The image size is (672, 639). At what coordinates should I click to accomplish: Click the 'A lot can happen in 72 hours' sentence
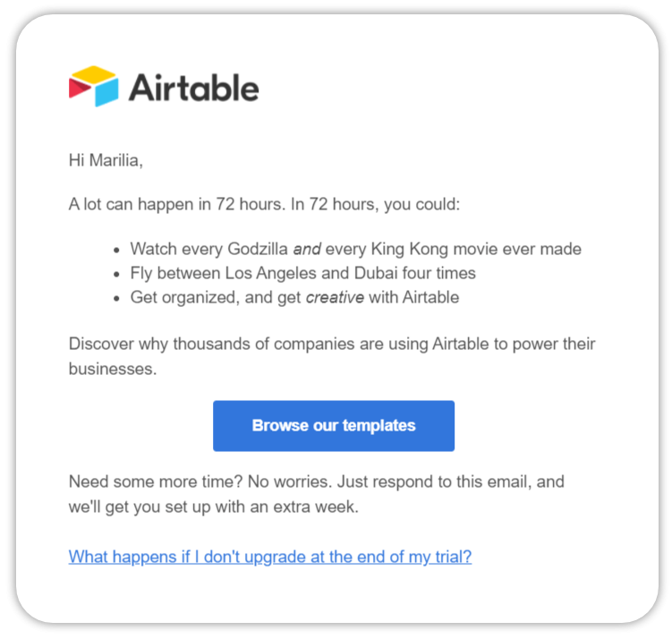point(264,204)
